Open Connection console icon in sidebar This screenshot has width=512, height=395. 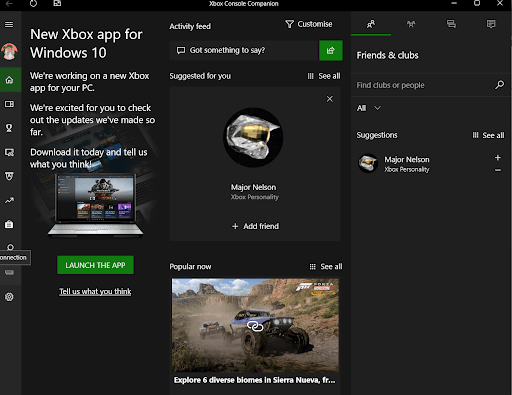[9, 273]
